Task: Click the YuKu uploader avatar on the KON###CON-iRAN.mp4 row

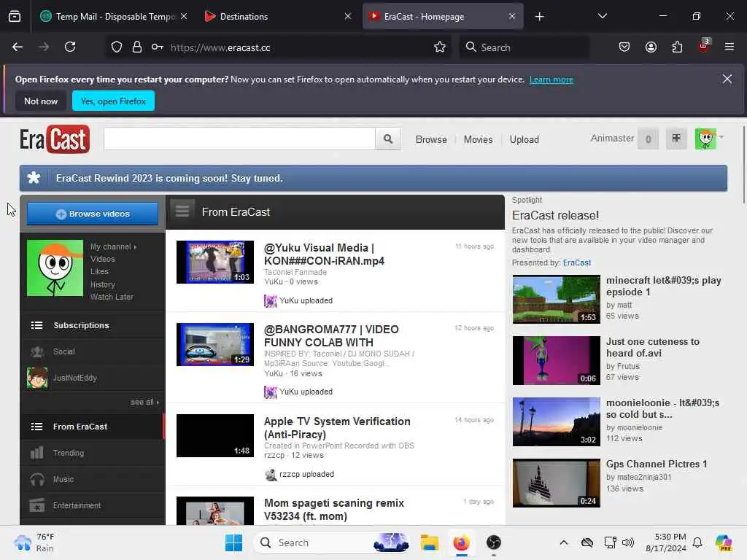Action: tap(271, 301)
